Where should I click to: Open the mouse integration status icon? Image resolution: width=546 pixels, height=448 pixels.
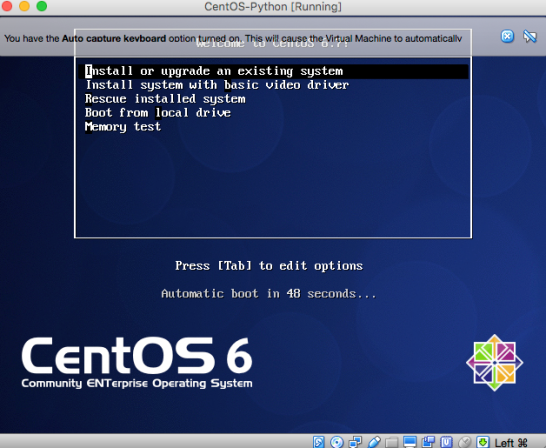465,442
